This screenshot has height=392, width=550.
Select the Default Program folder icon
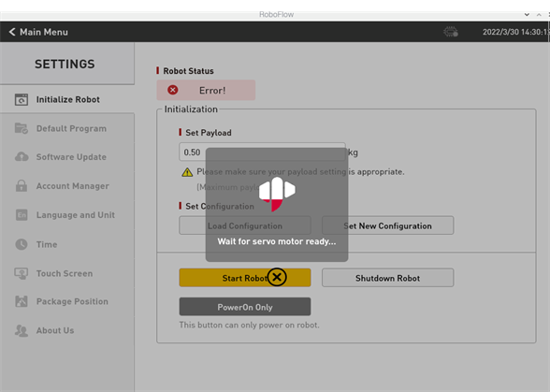(x=22, y=128)
